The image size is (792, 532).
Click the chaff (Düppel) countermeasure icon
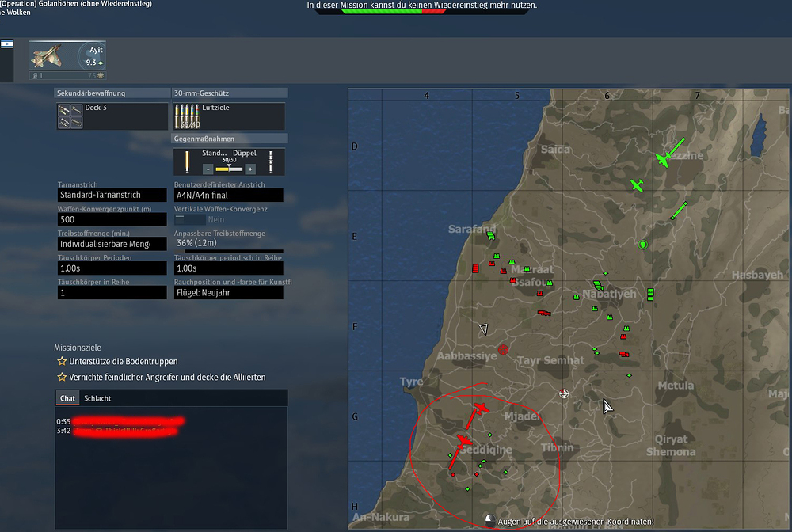(x=271, y=161)
